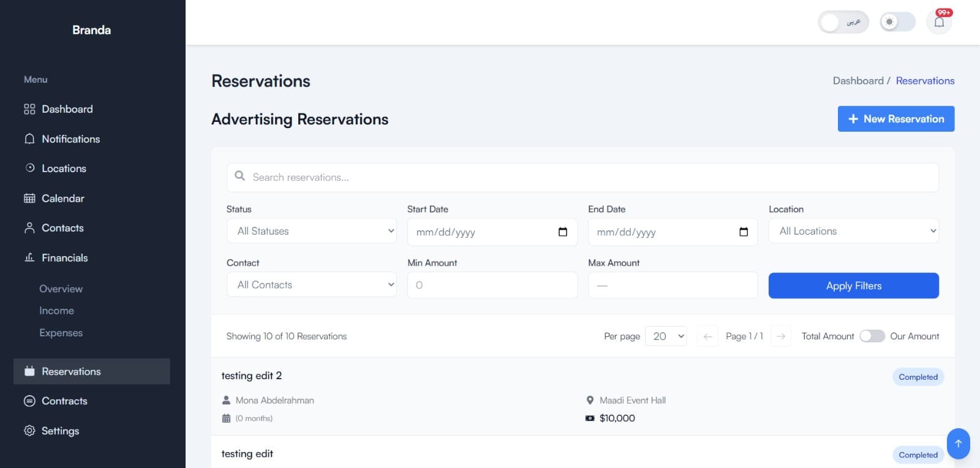Screen dimensions: 980x468
Task: Toggle the light/dark theme switch
Action: (x=897, y=22)
